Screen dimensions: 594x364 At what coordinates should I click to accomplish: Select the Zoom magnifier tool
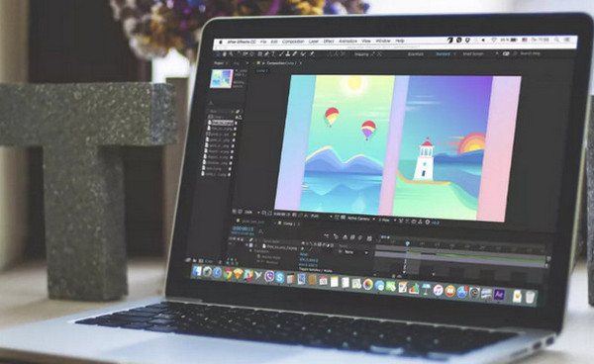(231, 54)
